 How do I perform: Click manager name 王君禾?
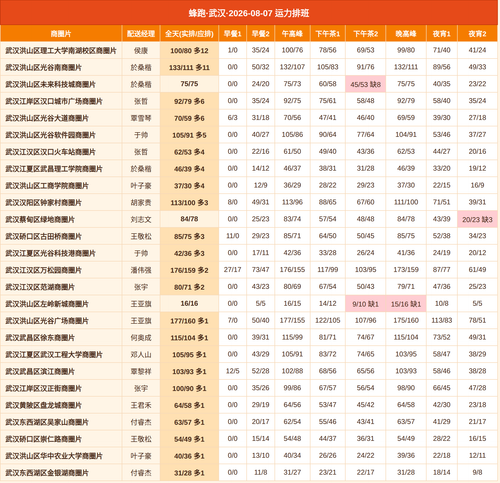[141, 405]
